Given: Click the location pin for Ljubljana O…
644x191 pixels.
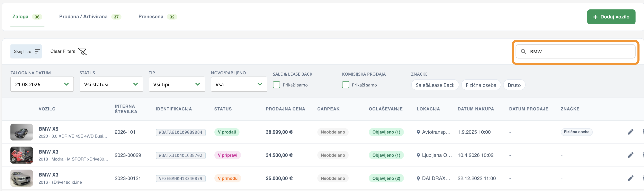Looking at the screenshot, I should [x=418, y=155].
